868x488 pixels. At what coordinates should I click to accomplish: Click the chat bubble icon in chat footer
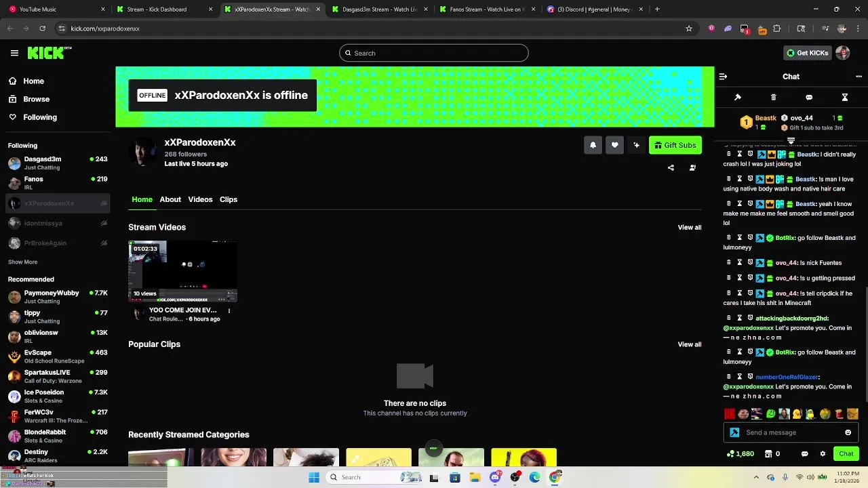coord(805,454)
